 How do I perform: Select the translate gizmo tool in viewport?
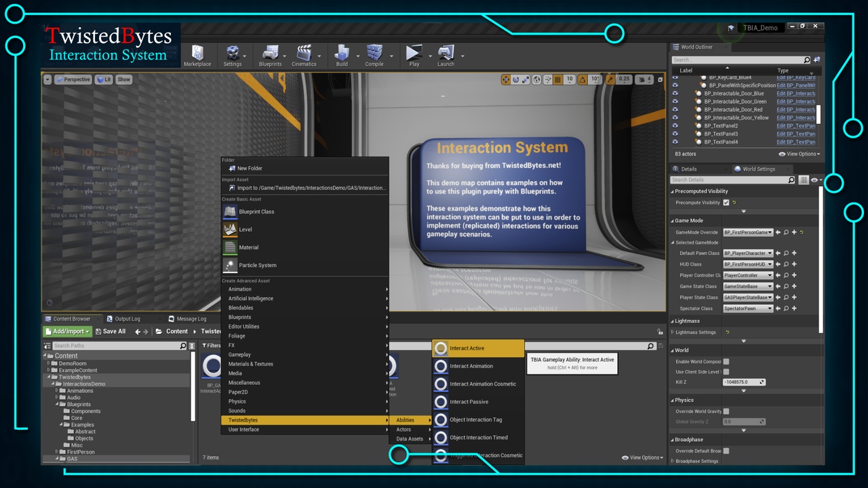[506, 79]
